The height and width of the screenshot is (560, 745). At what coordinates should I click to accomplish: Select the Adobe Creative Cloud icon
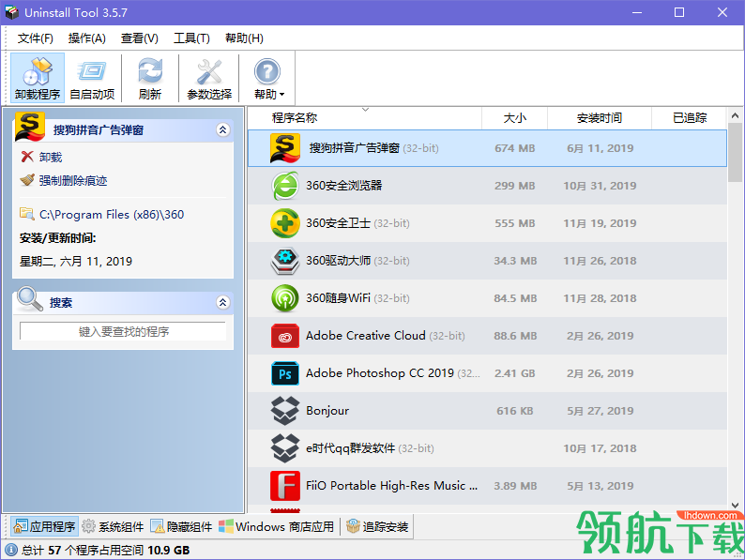pyautogui.click(x=285, y=336)
